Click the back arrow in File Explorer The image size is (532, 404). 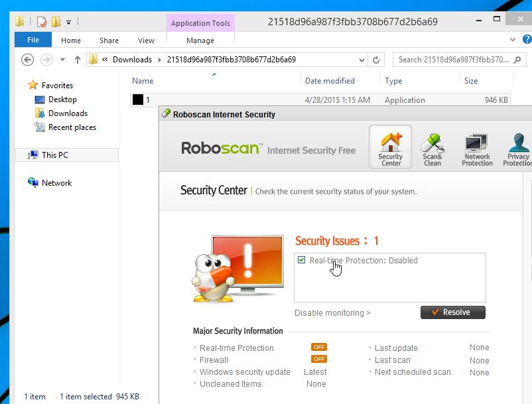tap(27, 60)
